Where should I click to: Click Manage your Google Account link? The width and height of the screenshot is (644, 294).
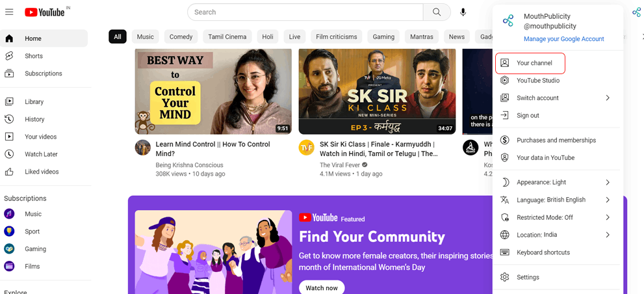click(x=564, y=39)
